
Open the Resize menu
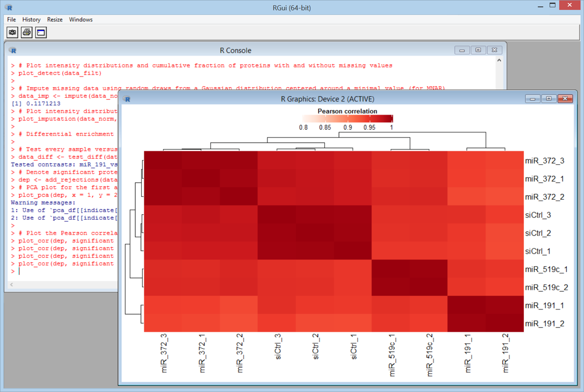54,19
